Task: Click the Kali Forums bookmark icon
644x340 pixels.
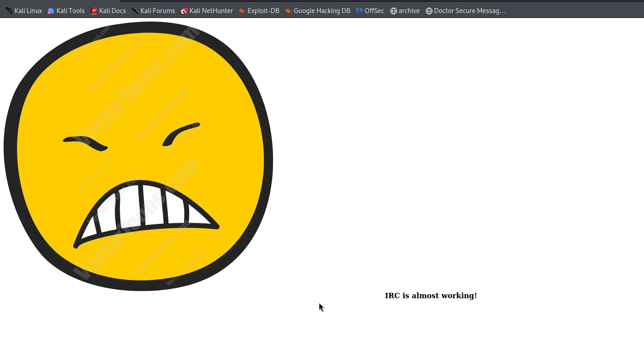Action: point(135,11)
